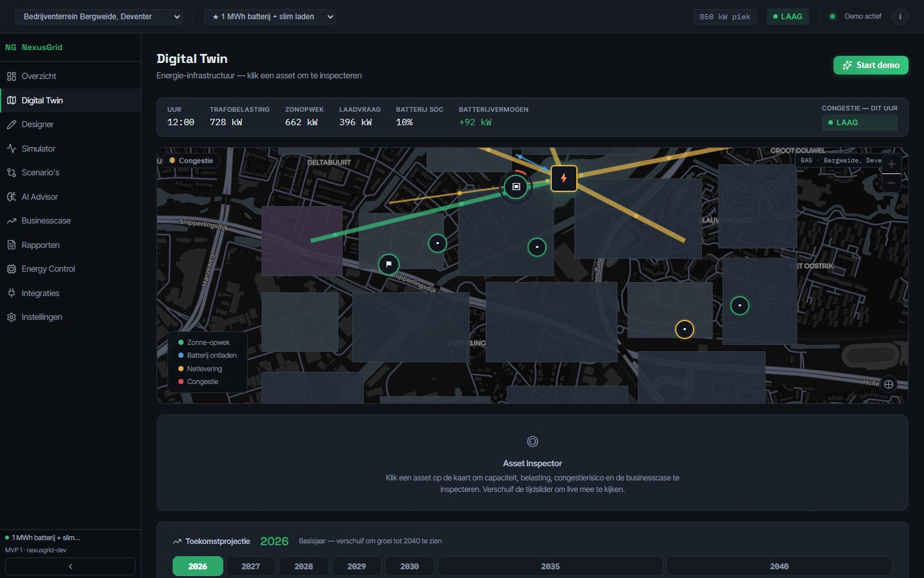Viewport: 924px width, 578px height.
Task: Select year 2030 in Toekomstprojectie
Action: click(409, 566)
